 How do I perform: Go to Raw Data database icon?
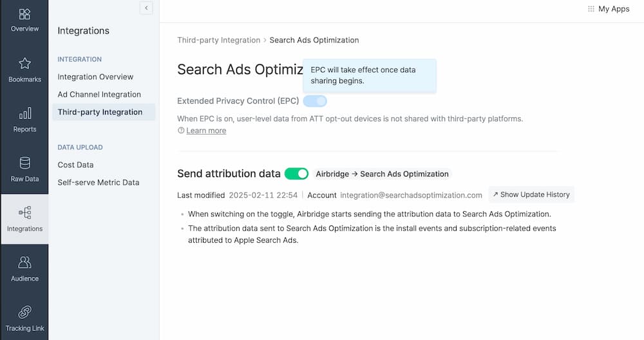click(24, 164)
